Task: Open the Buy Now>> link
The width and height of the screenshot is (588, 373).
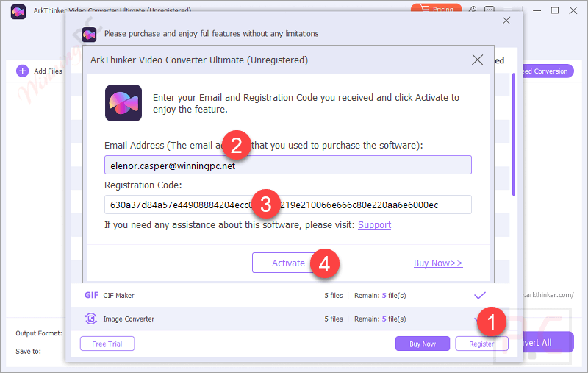Action: pyautogui.click(x=438, y=263)
